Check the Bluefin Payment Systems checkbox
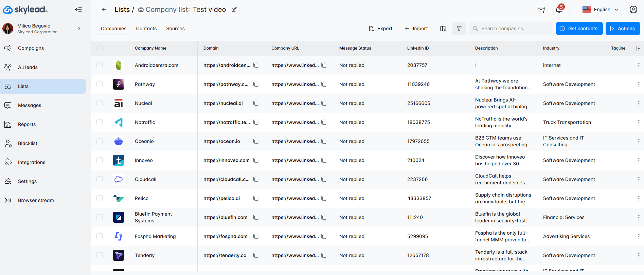This screenshot has width=644, height=275. (100, 217)
